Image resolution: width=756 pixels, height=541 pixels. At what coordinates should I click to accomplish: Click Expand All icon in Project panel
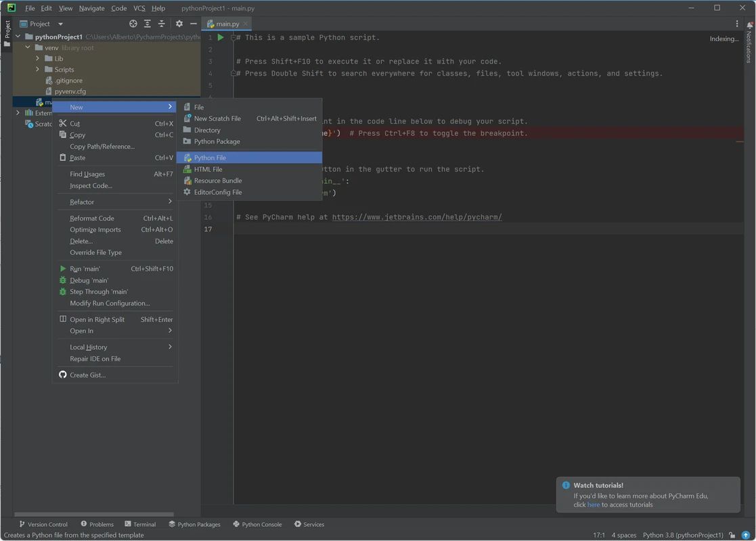click(148, 24)
